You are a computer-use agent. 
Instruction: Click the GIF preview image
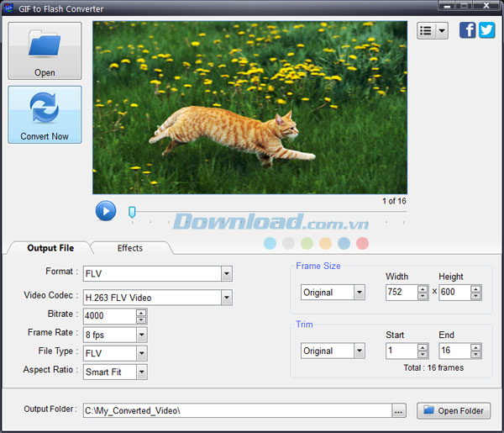[249, 108]
